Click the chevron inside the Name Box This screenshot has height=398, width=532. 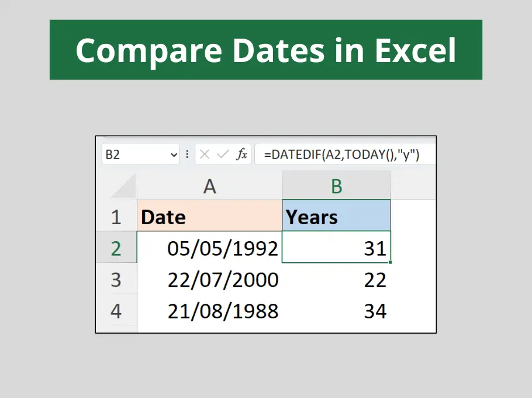(174, 154)
